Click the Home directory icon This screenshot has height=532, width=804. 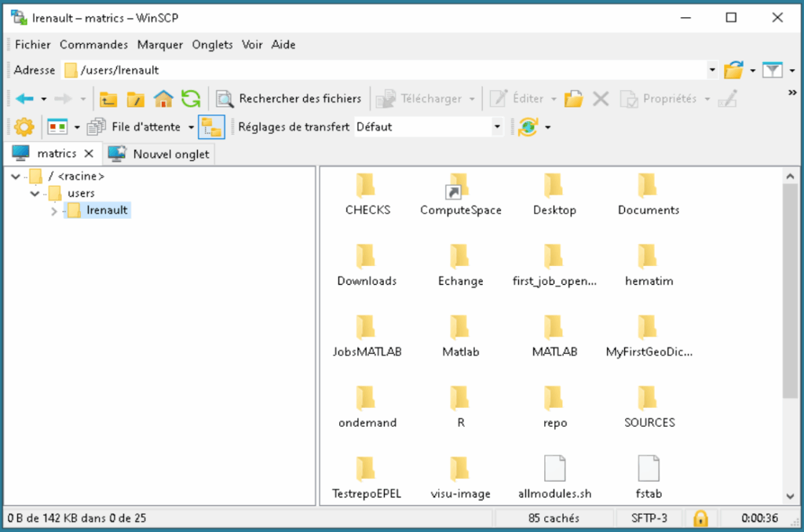click(163, 99)
